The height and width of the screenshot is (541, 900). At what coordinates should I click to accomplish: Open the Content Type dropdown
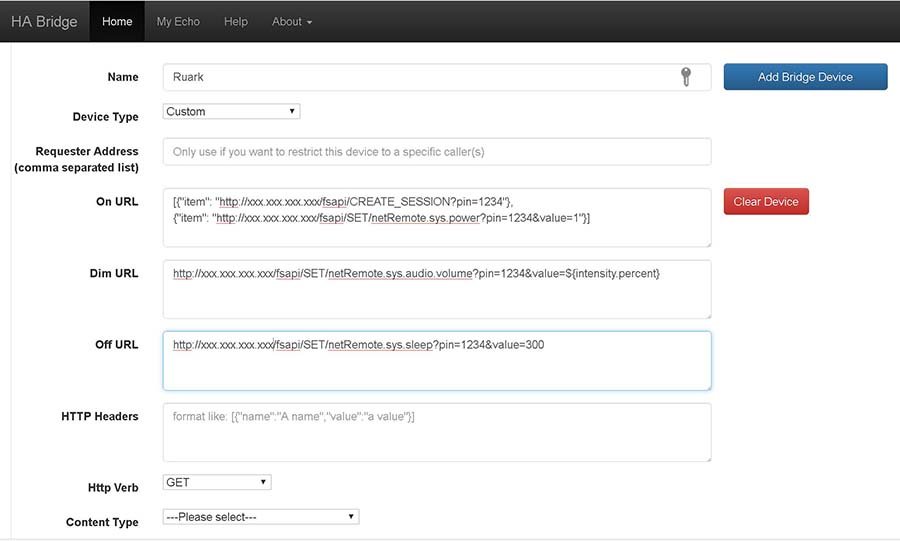[260, 517]
